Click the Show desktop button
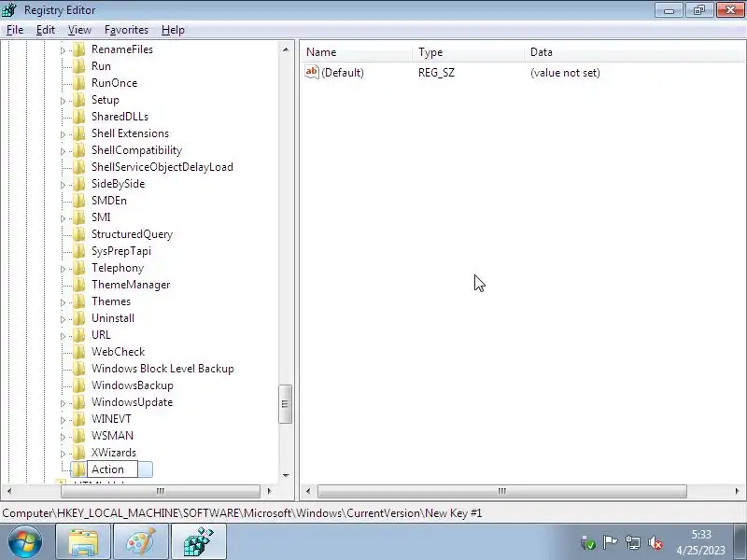 (740, 542)
